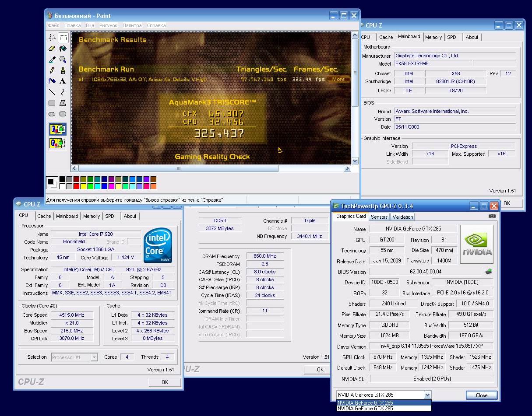Viewport: 532px width, 416px height.
Task: Open the Палитра menu in Paint
Action: pos(132,25)
